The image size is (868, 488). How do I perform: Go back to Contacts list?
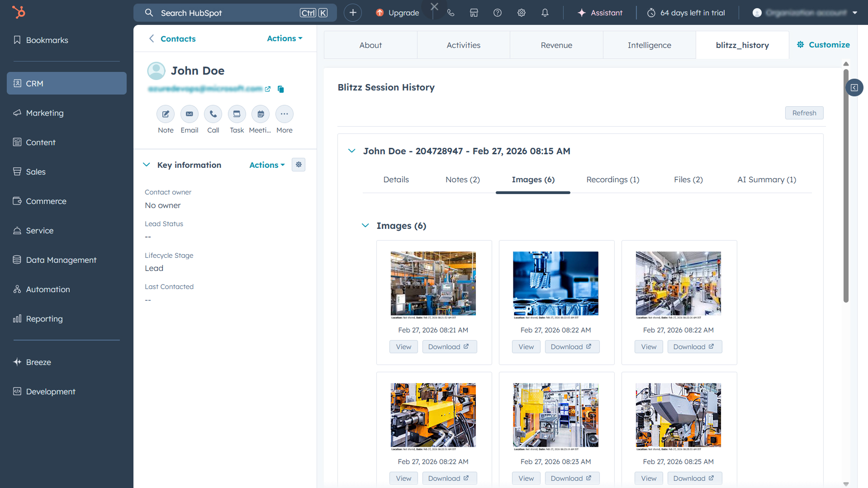(x=172, y=39)
